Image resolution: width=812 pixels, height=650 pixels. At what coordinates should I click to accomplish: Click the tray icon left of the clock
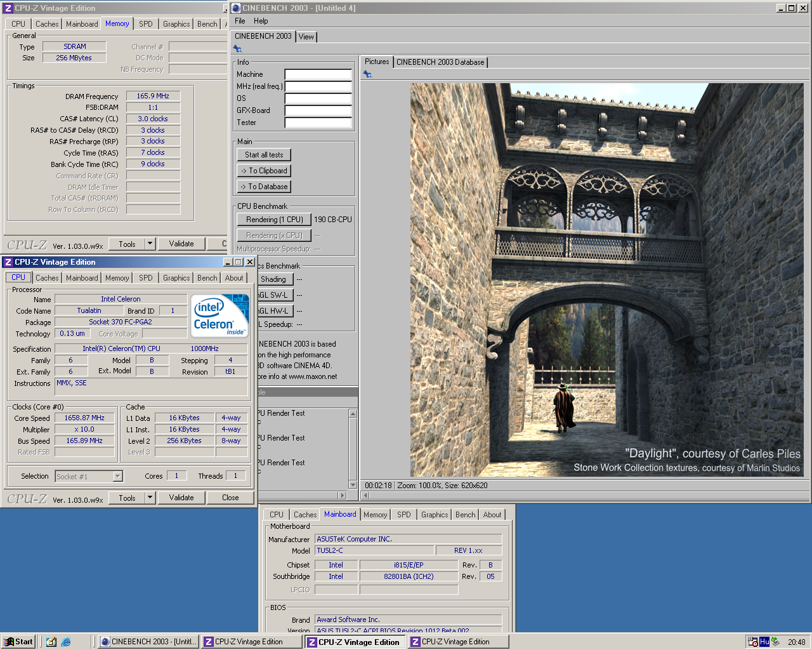[x=775, y=642]
